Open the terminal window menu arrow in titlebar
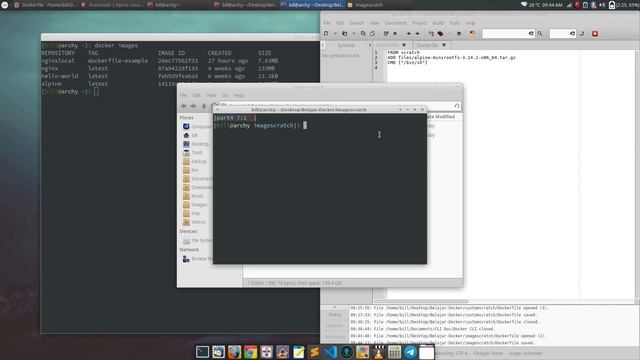 (218, 109)
